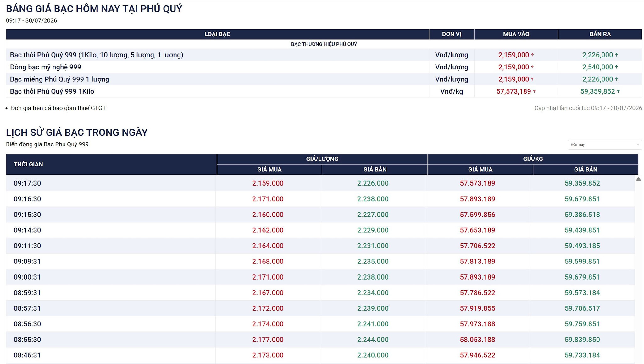
Task: Click up-arrow icon beside 2,540,000 sell price
Action: [x=616, y=67]
